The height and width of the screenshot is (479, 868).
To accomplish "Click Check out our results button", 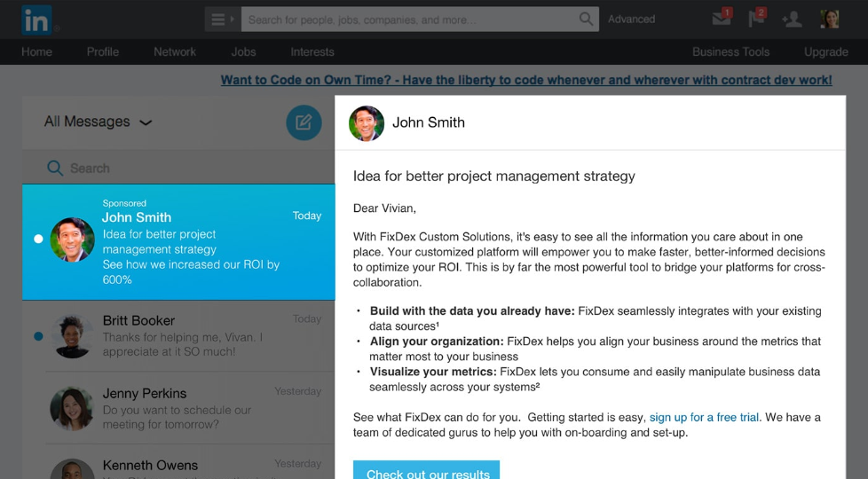I will coord(426,470).
